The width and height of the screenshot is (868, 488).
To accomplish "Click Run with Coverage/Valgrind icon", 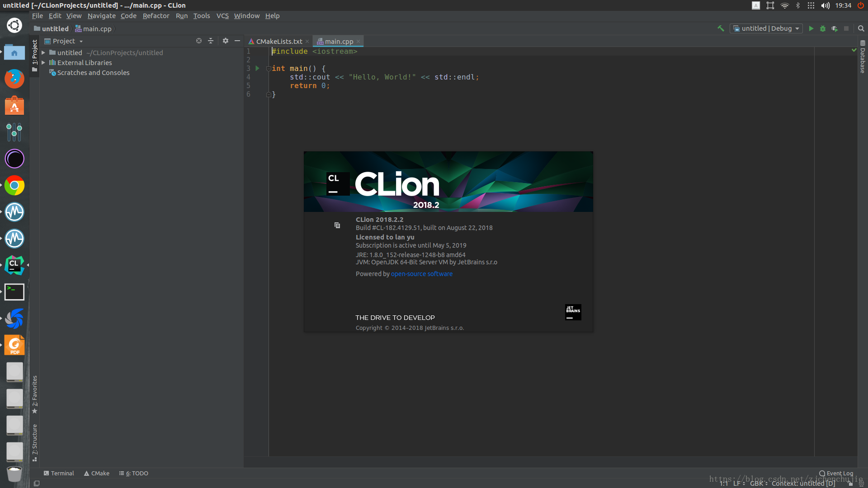I will point(835,28).
